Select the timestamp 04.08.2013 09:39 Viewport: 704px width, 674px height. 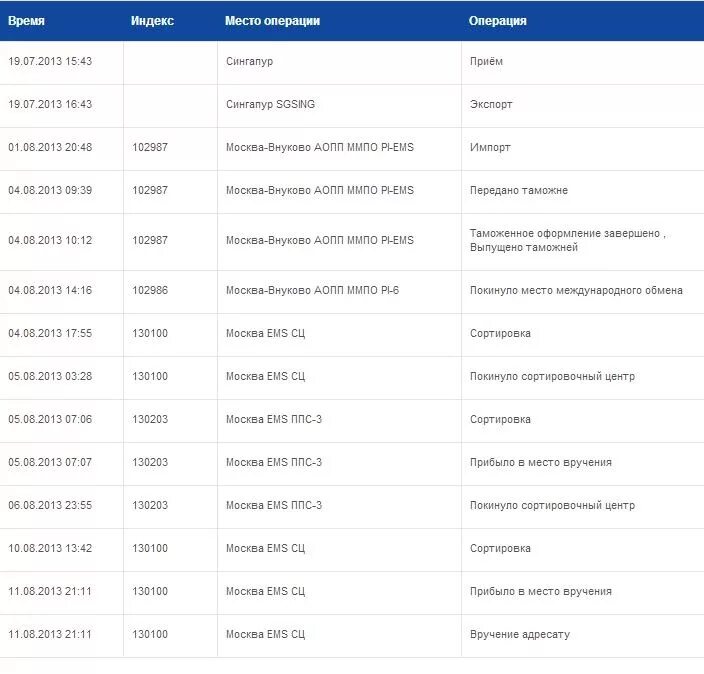click(x=50, y=190)
